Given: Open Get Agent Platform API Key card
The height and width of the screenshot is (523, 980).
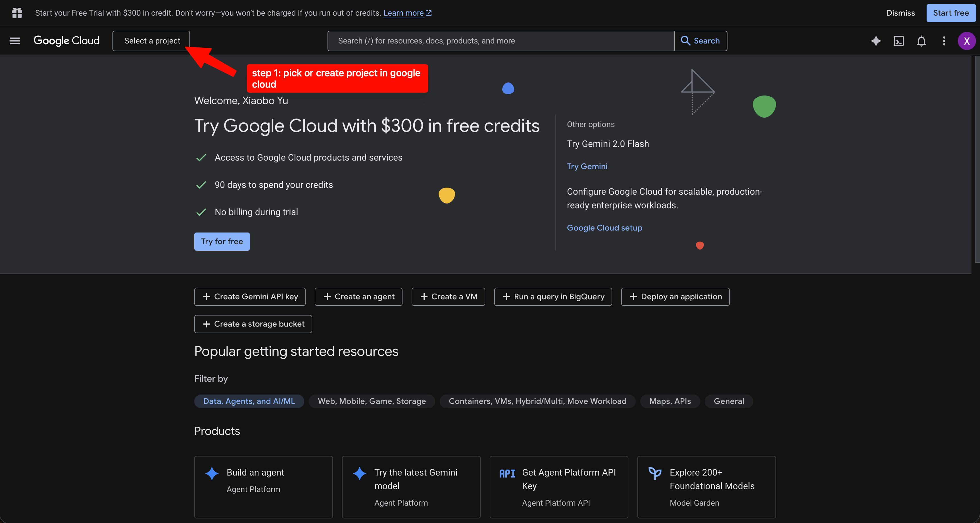Looking at the screenshot, I should (559, 487).
